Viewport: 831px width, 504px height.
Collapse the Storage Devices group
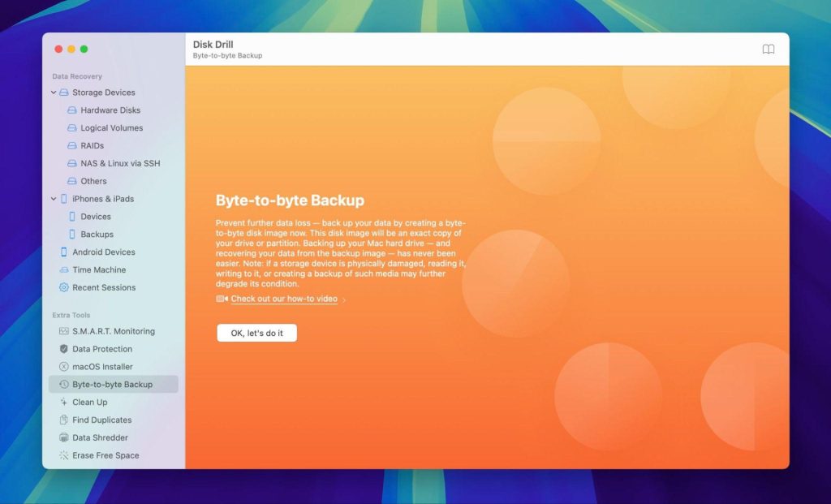pos(54,92)
